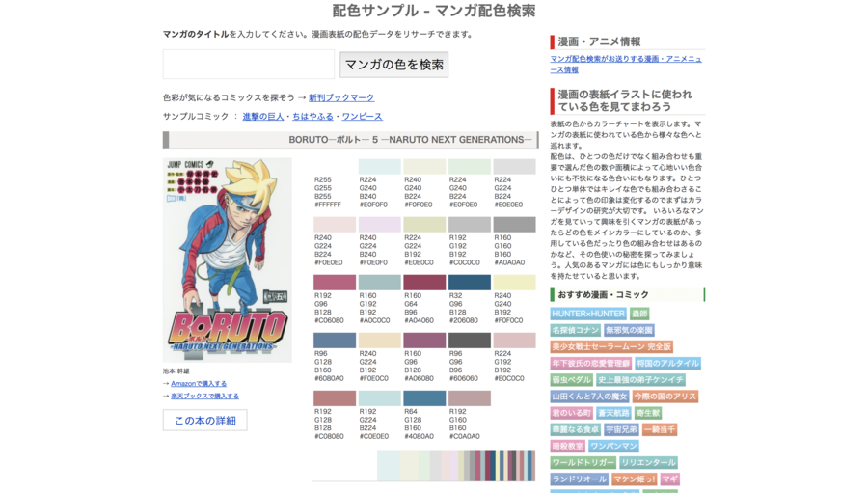Select the #A0A0A0 gray color swatch
The width and height of the screenshot is (868, 493).
[514, 225]
